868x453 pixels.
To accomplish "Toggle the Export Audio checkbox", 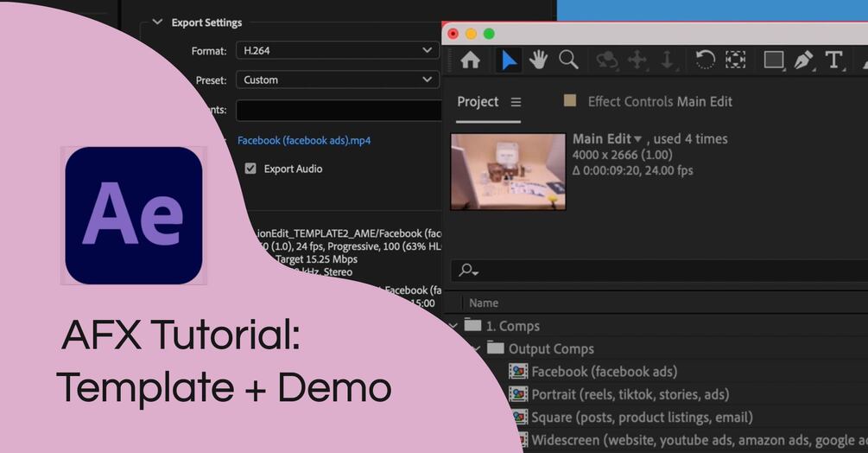I will click(x=250, y=169).
